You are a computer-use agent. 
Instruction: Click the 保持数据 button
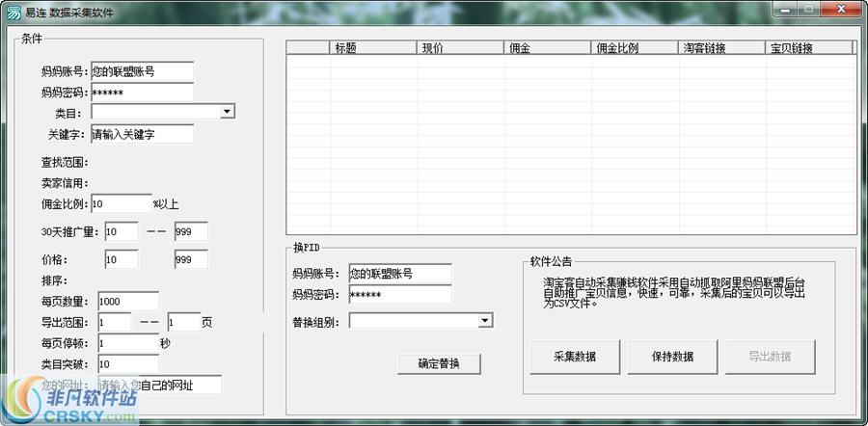coord(672,357)
